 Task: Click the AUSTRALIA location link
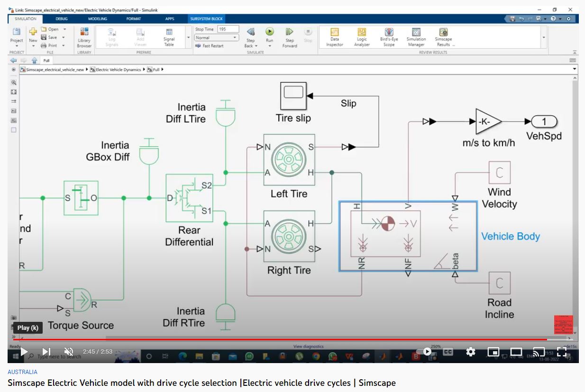pyautogui.click(x=22, y=372)
